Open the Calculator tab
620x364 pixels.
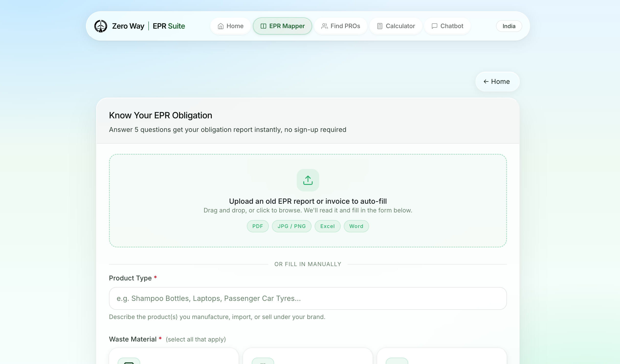tap(396, 26)
